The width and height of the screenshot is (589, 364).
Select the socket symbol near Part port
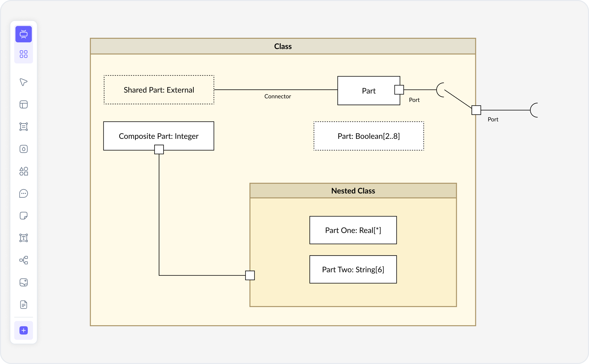tap(440, 90)
